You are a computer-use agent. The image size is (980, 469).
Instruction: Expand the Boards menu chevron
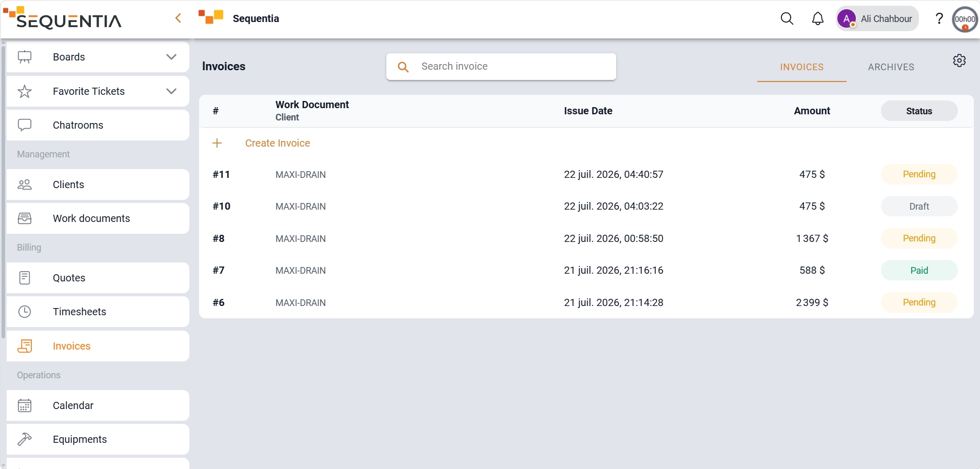coord(171,57)
